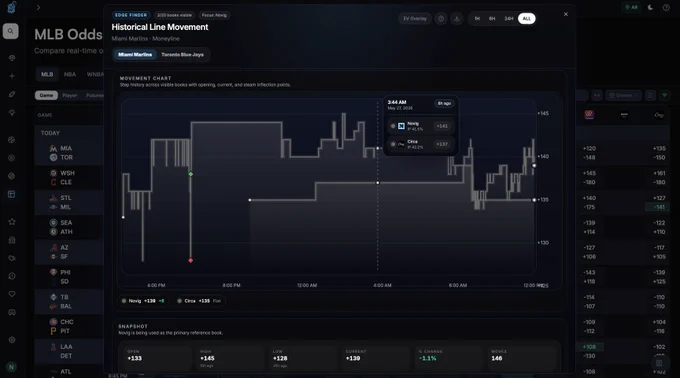This screenshot has height=378, width=680.
Task: Click the books visible pill
Action: (174, 15)
